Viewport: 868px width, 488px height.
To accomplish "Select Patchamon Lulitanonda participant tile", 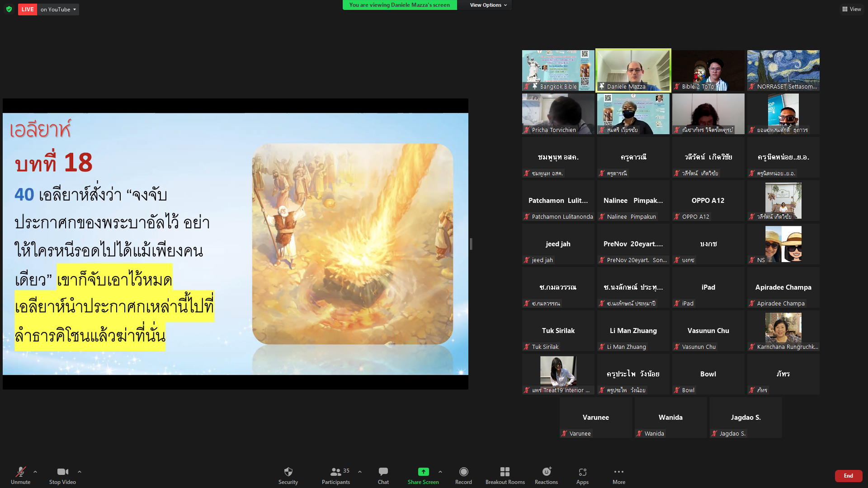I will 558,200.
